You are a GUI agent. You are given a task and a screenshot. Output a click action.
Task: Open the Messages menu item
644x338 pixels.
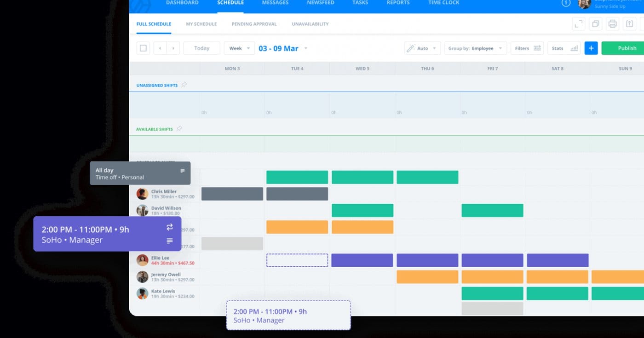[x=275, y=3]
